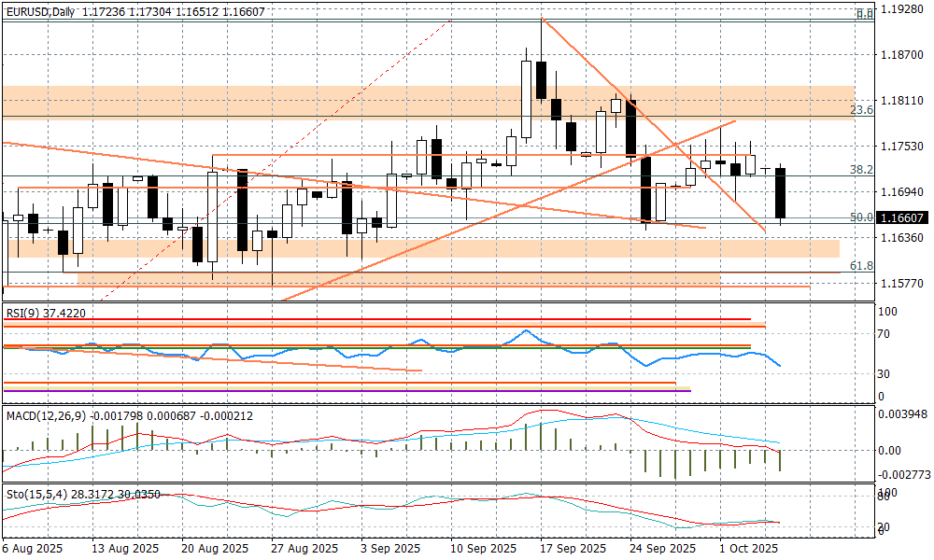Select the 6 Aug 2025 date marker
This screenshot has height=560, width=934.
(33, 549)
